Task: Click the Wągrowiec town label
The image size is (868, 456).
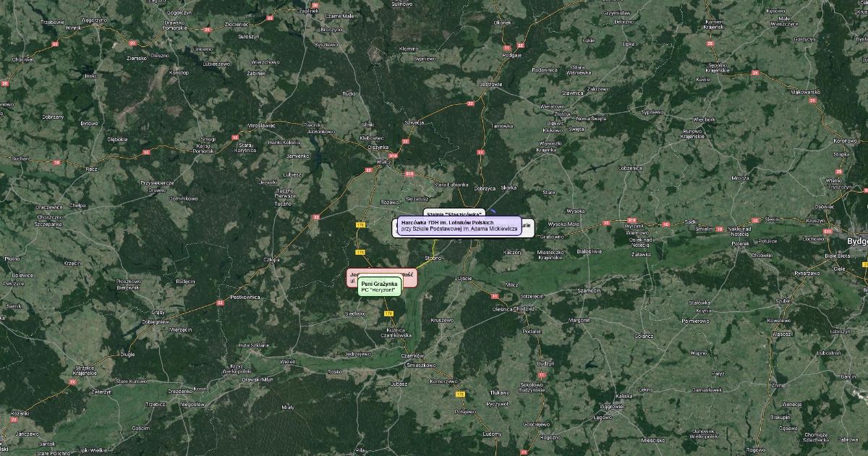Action: (x=612, y=406)
